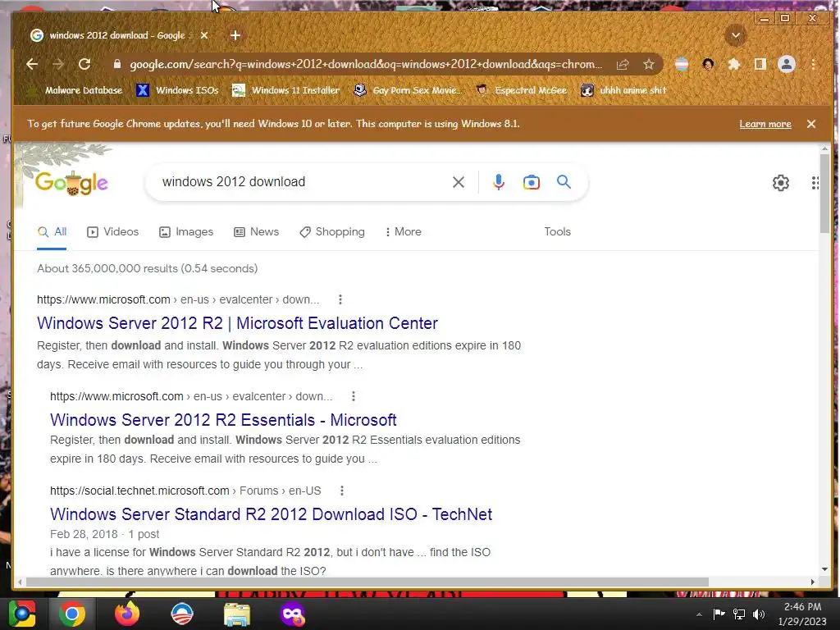Click Learn more in update notice
840x630 pixels.
tap(765, 125)
